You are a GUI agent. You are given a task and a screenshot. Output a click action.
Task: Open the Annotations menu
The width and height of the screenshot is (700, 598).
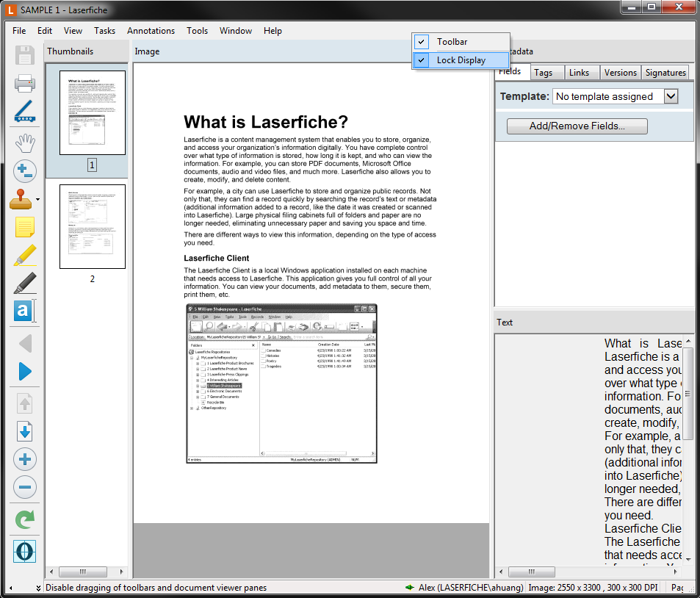[151, 31]
